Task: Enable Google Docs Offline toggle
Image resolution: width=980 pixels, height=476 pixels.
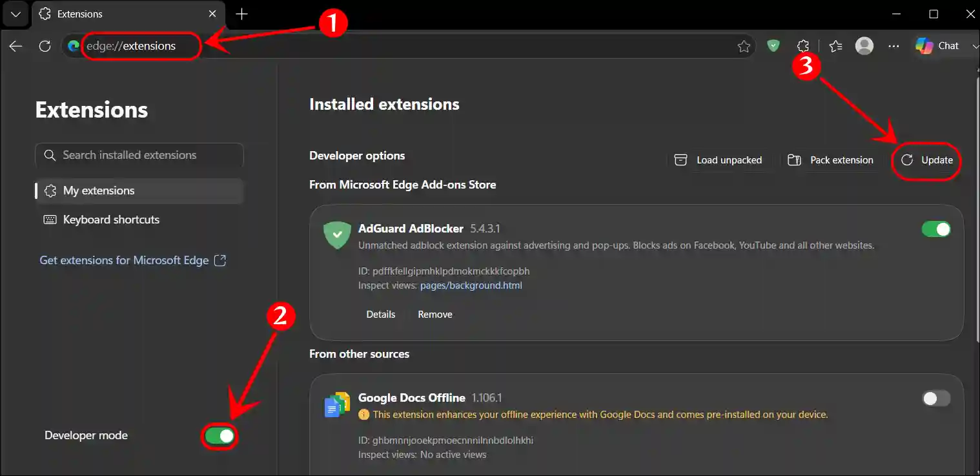Action: [x=936, y=398]
